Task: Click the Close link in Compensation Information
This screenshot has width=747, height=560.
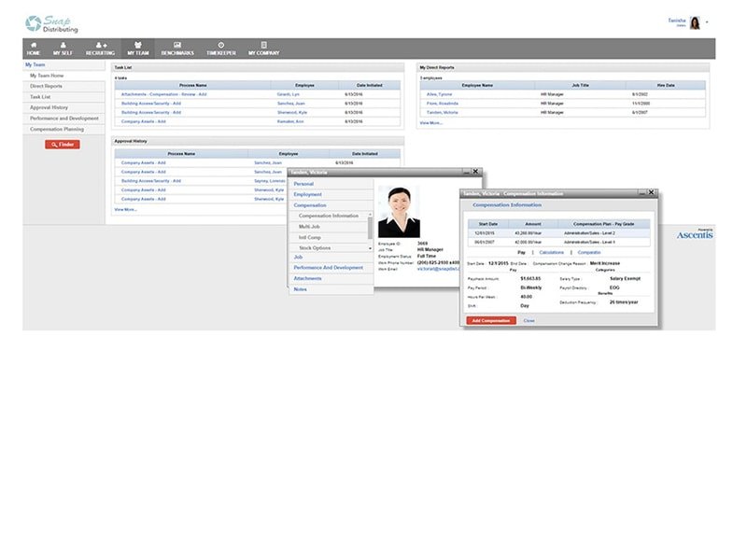Action: [x=529, y=320]
